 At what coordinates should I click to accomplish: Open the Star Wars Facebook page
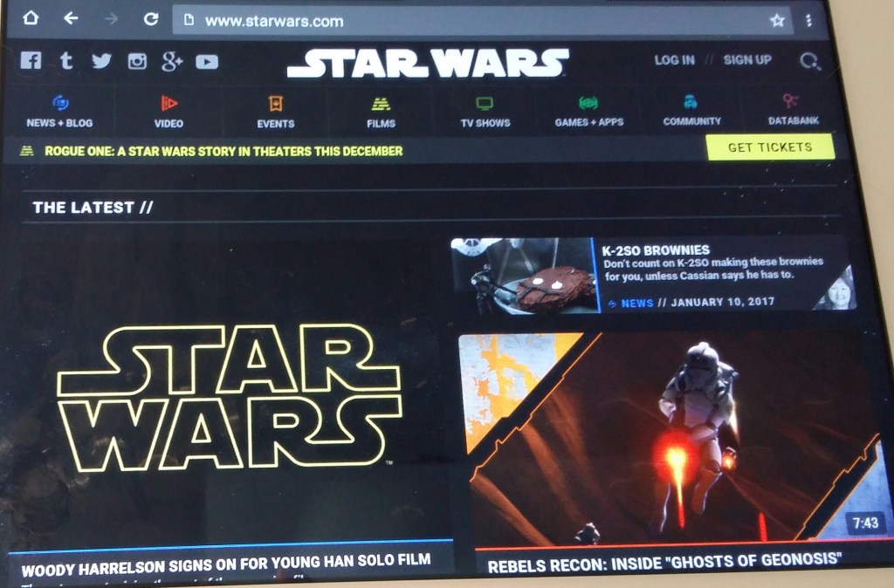(x=31, y=60)
